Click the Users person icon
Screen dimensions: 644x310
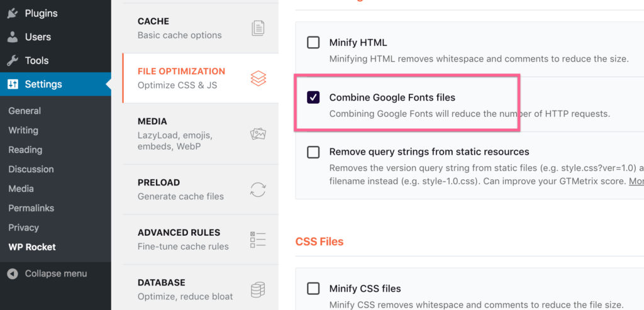click(x=13, y=37)
